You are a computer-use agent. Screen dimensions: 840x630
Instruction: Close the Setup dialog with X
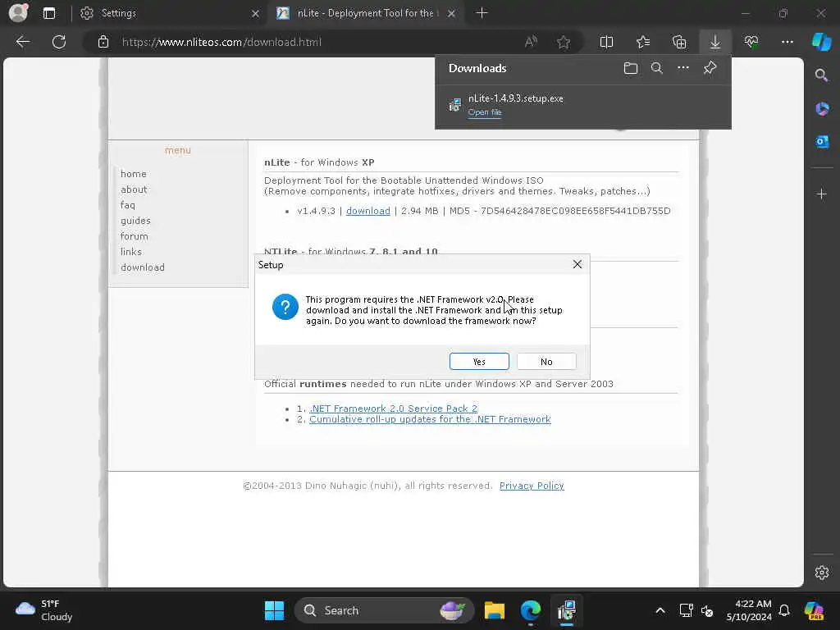pos(577,264)
